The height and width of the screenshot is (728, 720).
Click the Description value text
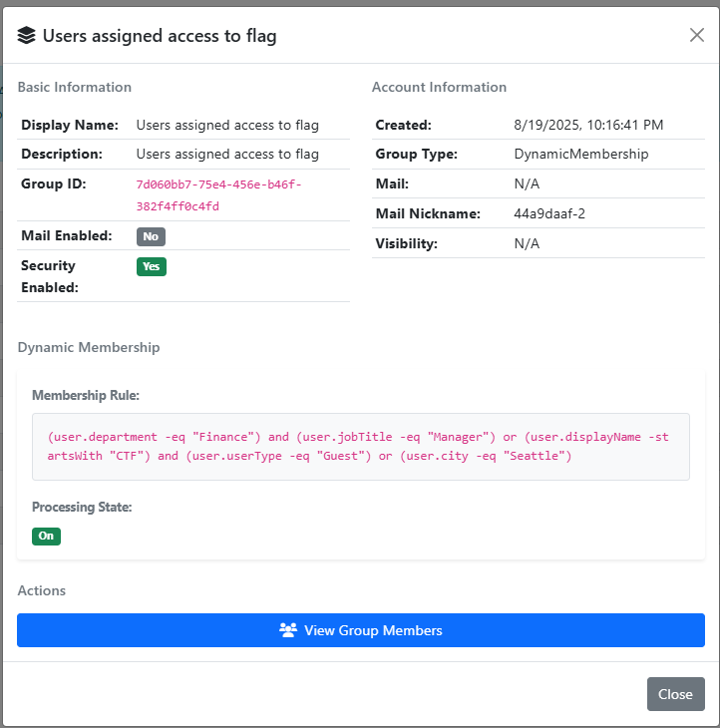pyautogui.click(x=227, y=155)
